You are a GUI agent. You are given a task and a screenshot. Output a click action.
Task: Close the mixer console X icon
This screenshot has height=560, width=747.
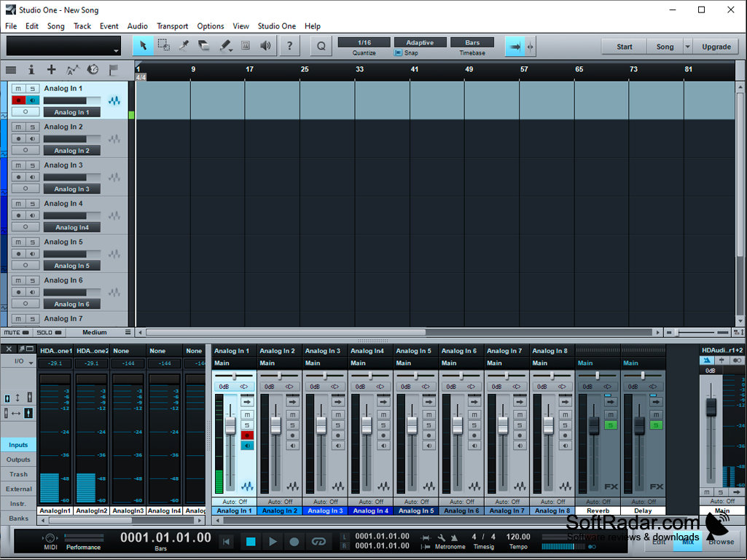click(9, 349)
